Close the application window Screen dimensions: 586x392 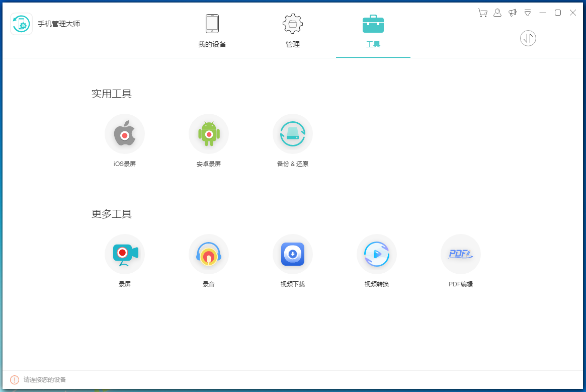(573, 13)
